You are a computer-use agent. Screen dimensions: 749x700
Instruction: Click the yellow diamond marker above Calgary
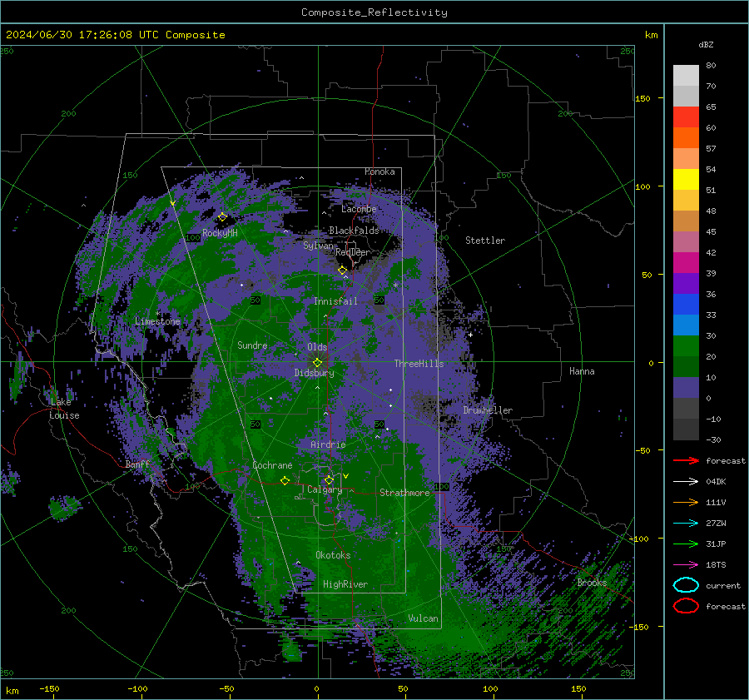click(329, 479)
